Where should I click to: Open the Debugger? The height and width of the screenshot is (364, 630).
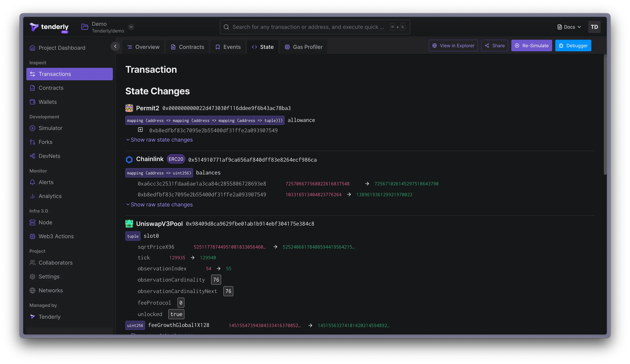[573, 46]
